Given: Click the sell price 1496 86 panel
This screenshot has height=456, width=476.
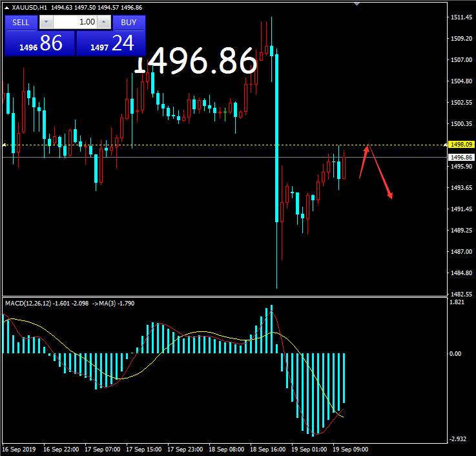Looking at the screenshot, I should coord(40,43).
